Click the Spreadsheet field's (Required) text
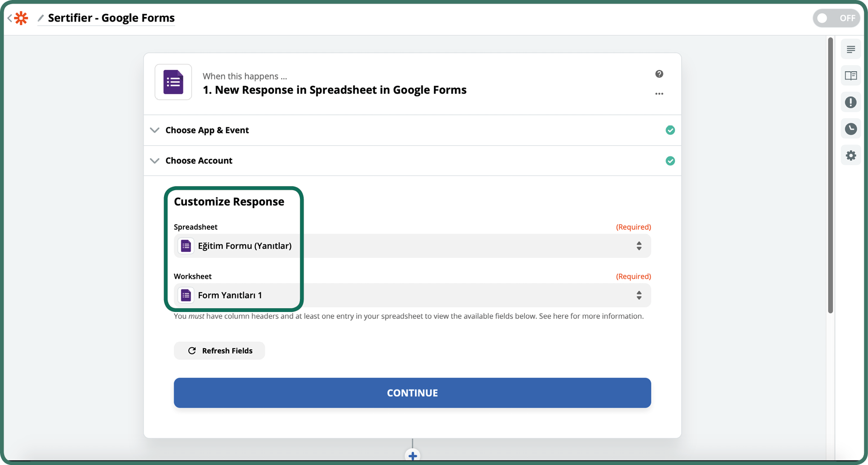 [633, 227]
